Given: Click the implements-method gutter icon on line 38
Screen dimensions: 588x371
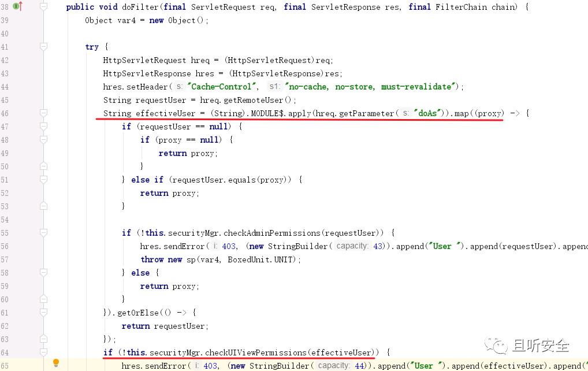Looking at the screenshot, I should pyautogui.click(x=18, y=6).
